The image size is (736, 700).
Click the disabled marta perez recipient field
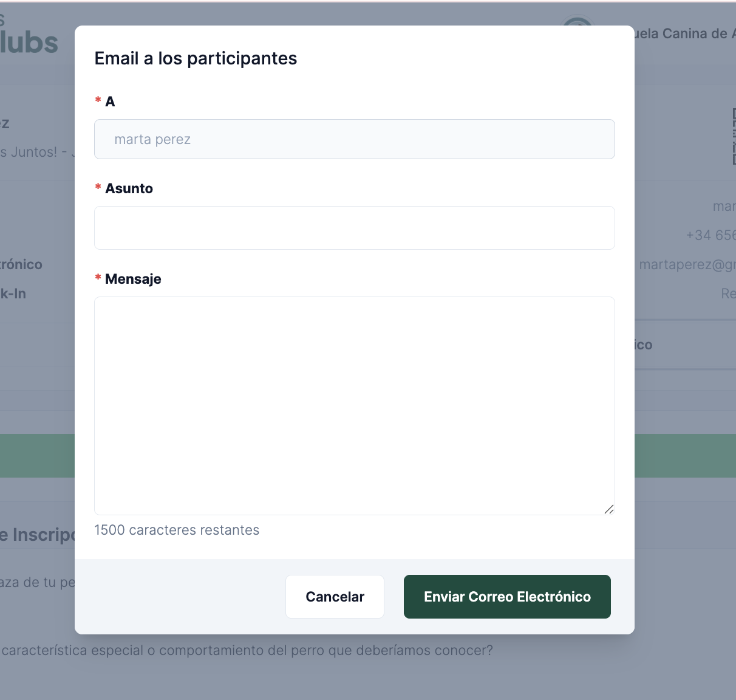pos(355,139)
